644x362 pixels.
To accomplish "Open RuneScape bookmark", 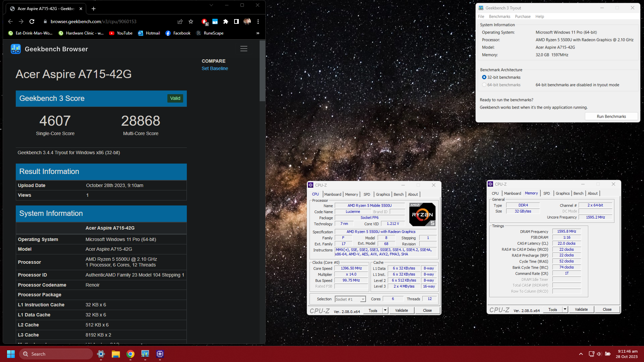I will pyautogui.click(x=210, y=33).
